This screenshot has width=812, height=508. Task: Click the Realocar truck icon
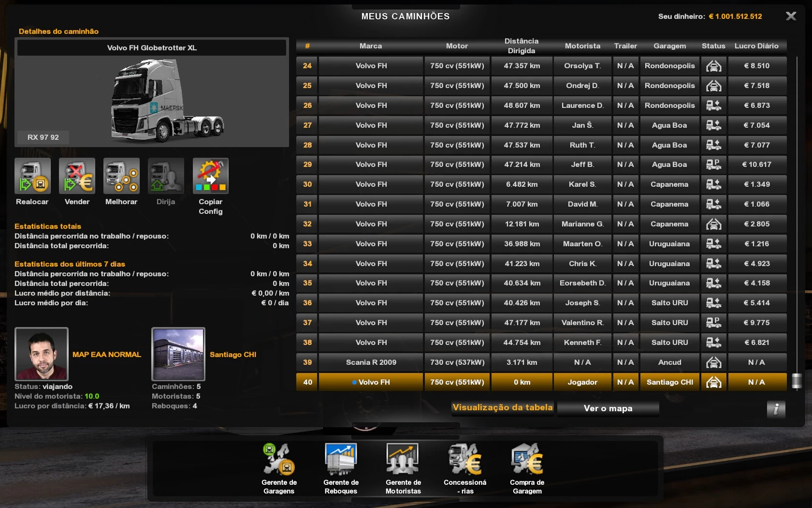coord(32,176)
